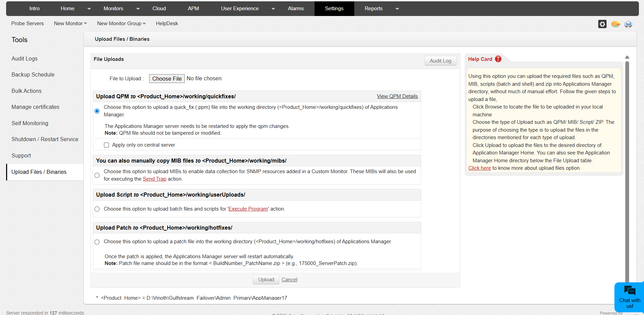Screen dimensions: 644x315
Task: Click the help panel scroll-up arrow
Action: pyautogui.click(x=627, y=57)
